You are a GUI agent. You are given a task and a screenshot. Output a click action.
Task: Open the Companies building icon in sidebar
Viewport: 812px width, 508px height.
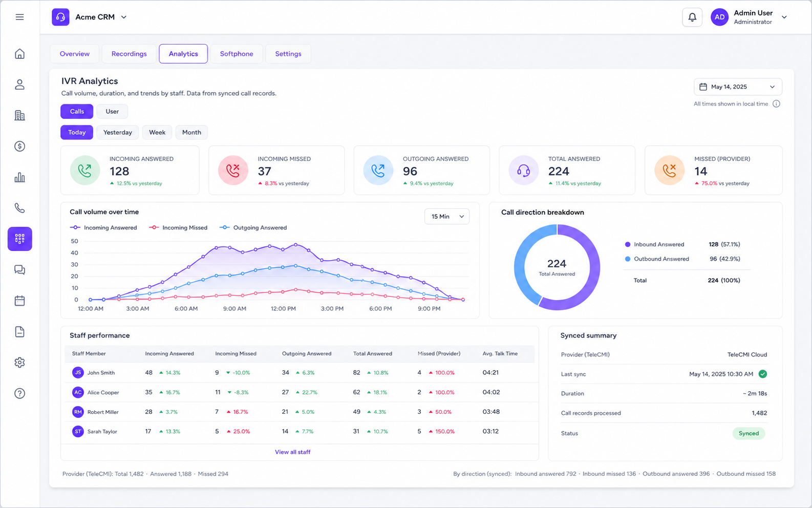(19, 115)
